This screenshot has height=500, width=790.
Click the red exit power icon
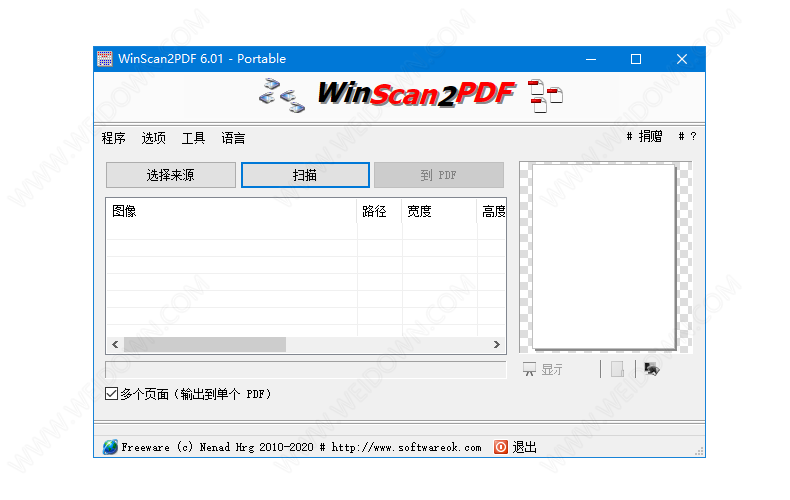pyautogui.click(x=501, y=447)
